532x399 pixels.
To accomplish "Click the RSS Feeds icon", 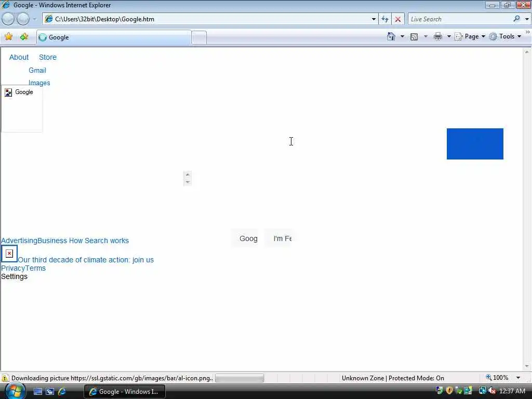I will click(414, 37).
